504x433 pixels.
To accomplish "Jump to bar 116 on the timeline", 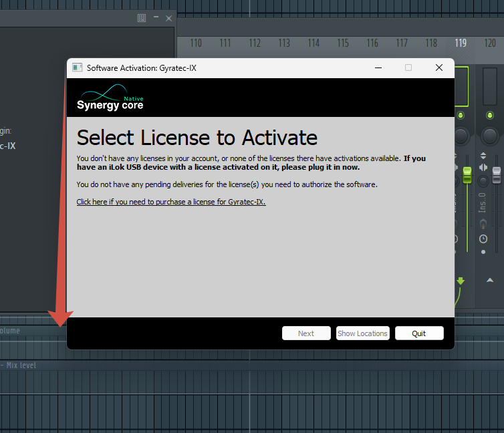I will coord(372,43).
